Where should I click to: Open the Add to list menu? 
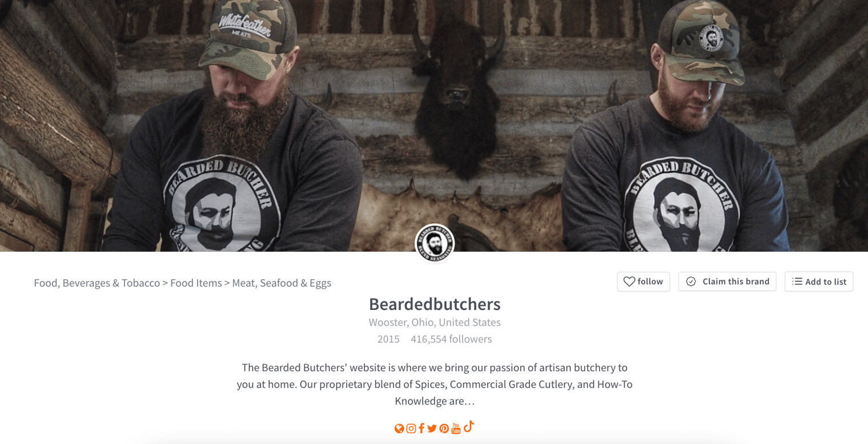pos(819,281)
